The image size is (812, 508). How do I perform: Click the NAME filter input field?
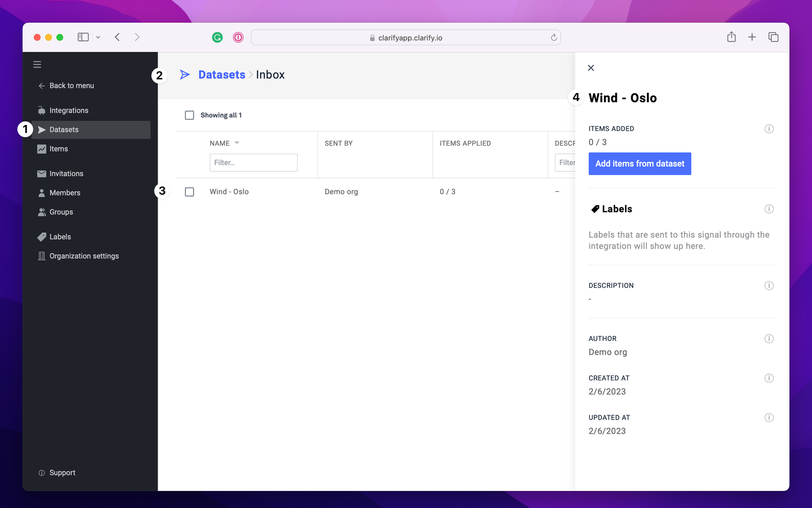pos(253,162)
